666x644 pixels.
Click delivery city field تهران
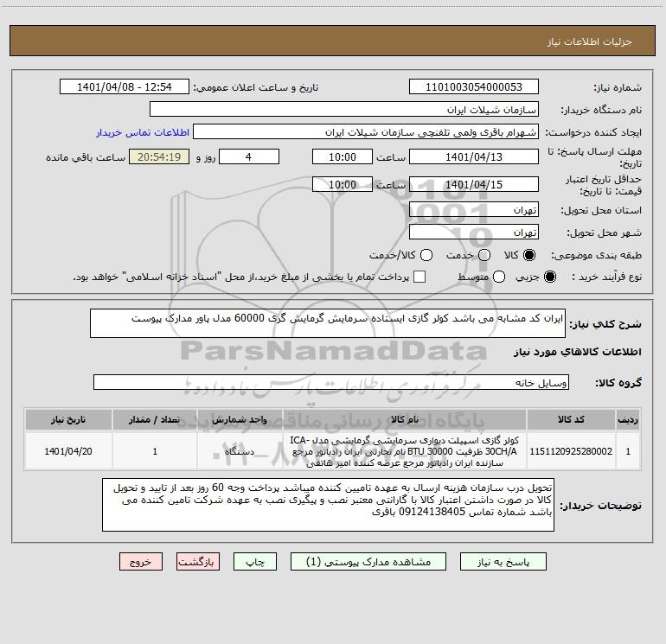click(474, 232)
